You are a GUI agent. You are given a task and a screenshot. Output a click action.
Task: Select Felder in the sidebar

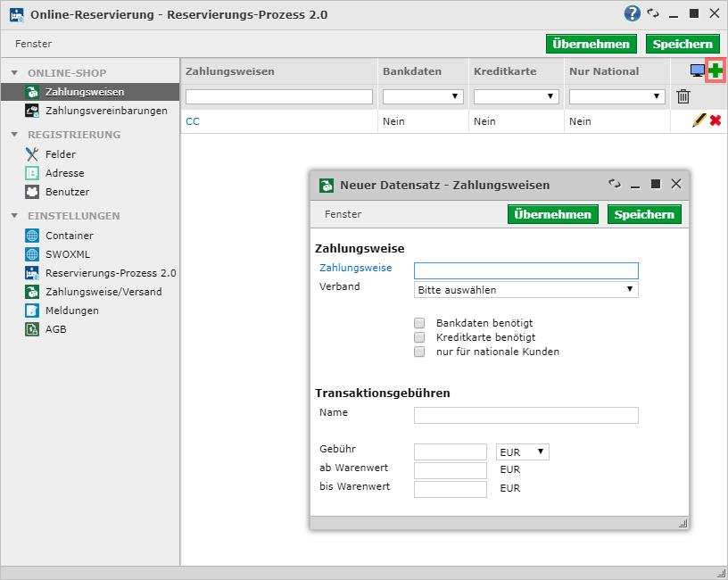(61, 154)
